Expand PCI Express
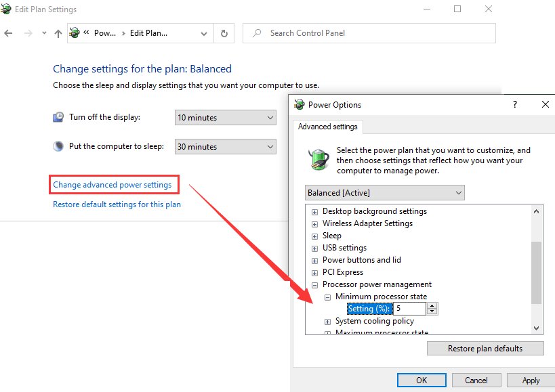This screenshot has width=555, height=392. 314,273
